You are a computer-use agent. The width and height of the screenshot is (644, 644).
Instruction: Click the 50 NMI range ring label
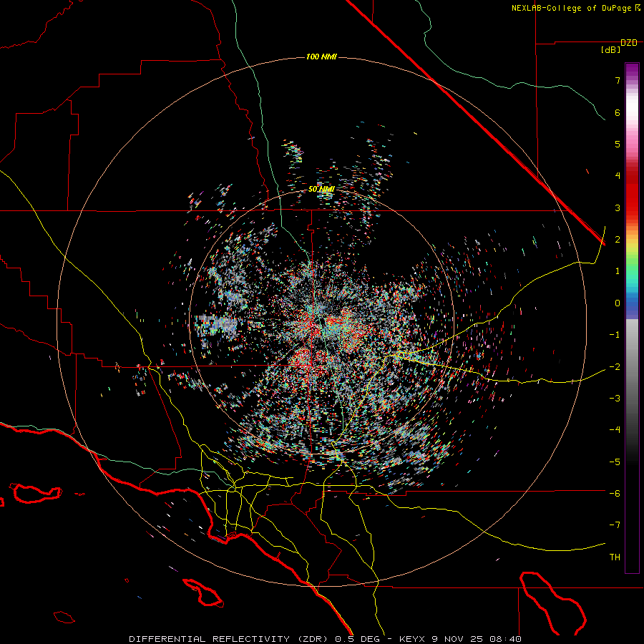(x=321, y=190)
